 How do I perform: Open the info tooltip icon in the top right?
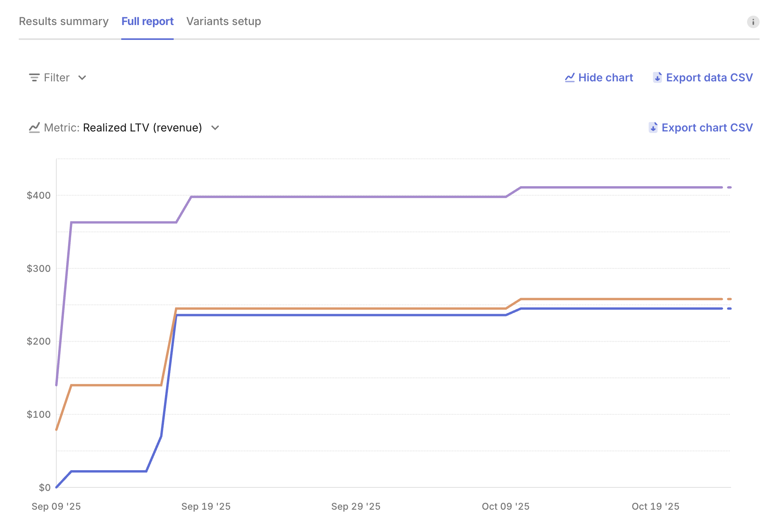pyautogui.click(x=753, y=22)
